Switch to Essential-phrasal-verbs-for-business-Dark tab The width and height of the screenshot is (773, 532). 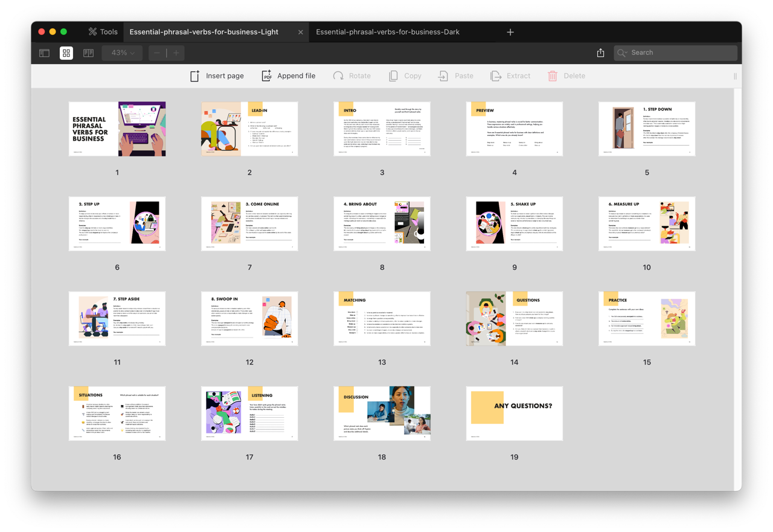(x=388, y=32)
